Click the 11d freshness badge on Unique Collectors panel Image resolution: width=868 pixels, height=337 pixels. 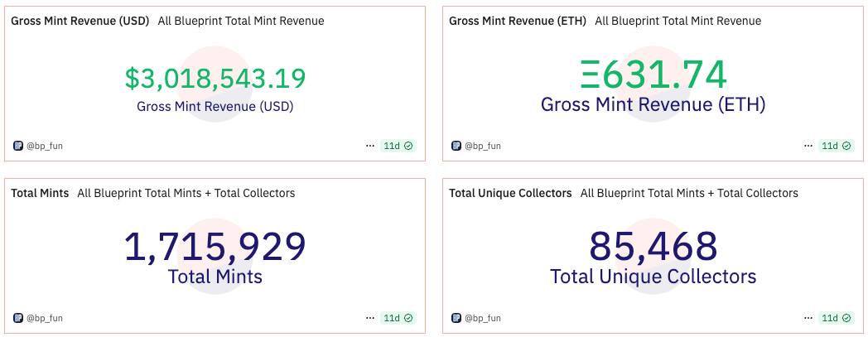click(836, 318)
